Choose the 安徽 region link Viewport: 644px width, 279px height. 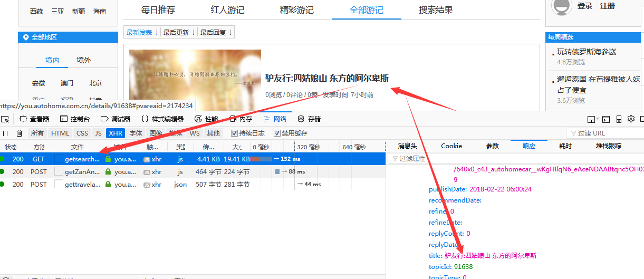coord(39,83)
